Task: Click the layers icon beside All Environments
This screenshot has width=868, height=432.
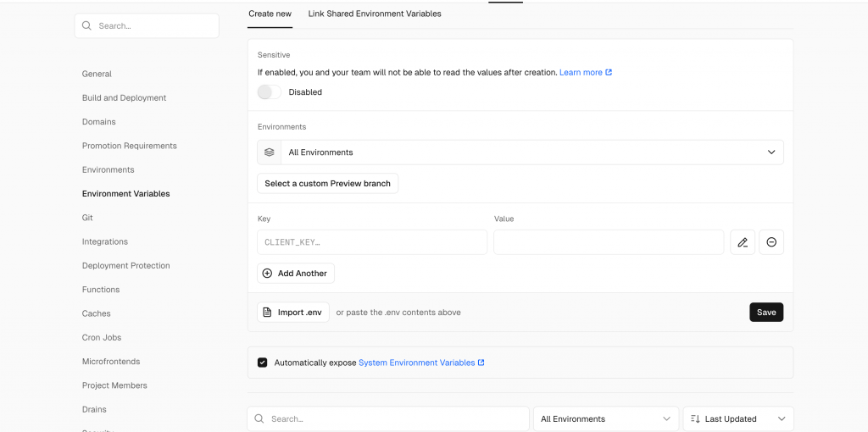Action: [x=270, y=152]
